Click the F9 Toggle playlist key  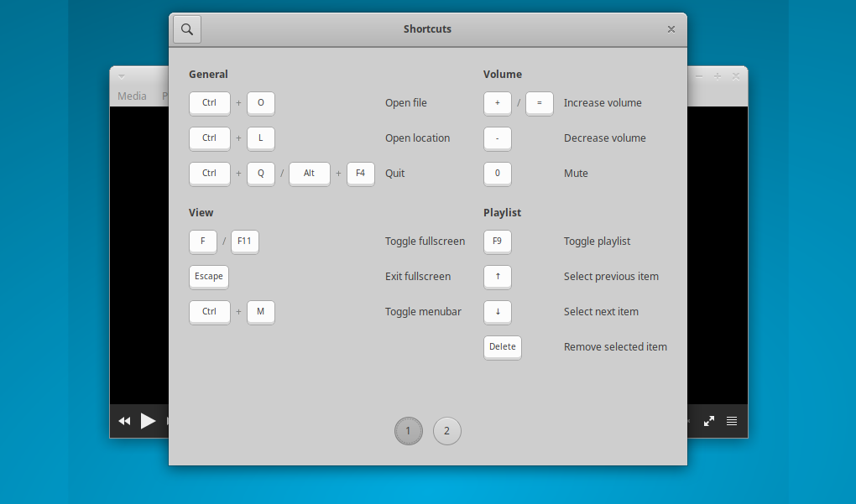497,242
